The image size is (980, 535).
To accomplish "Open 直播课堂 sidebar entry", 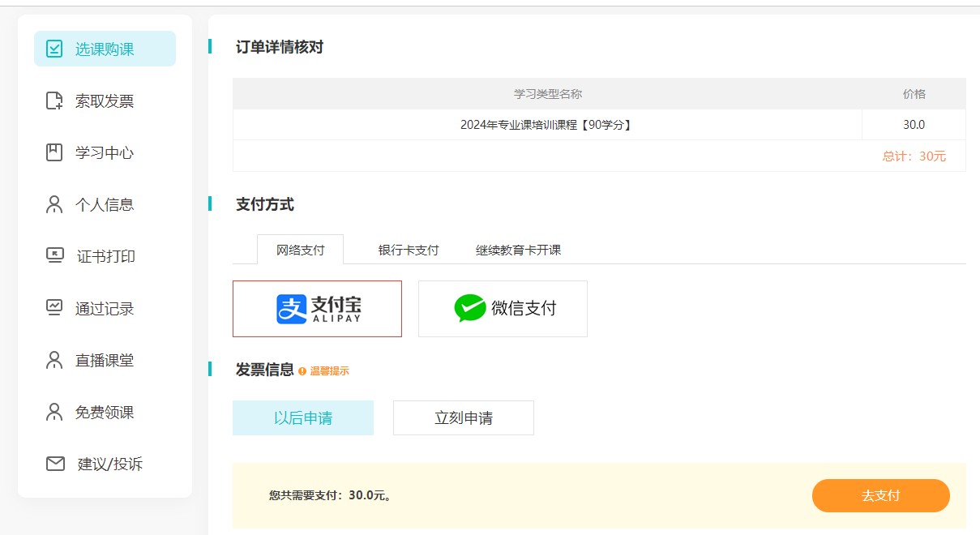I will coord(105,360).
